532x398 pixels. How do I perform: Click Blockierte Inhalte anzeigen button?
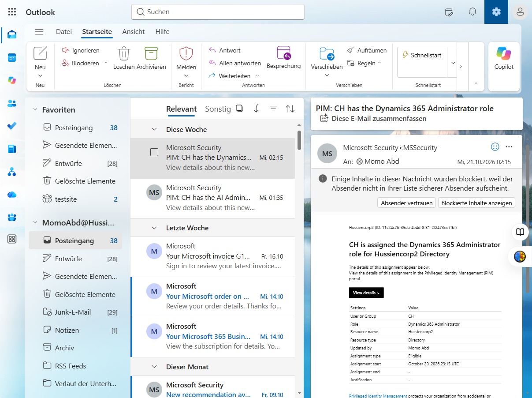[x=476, y=203]
